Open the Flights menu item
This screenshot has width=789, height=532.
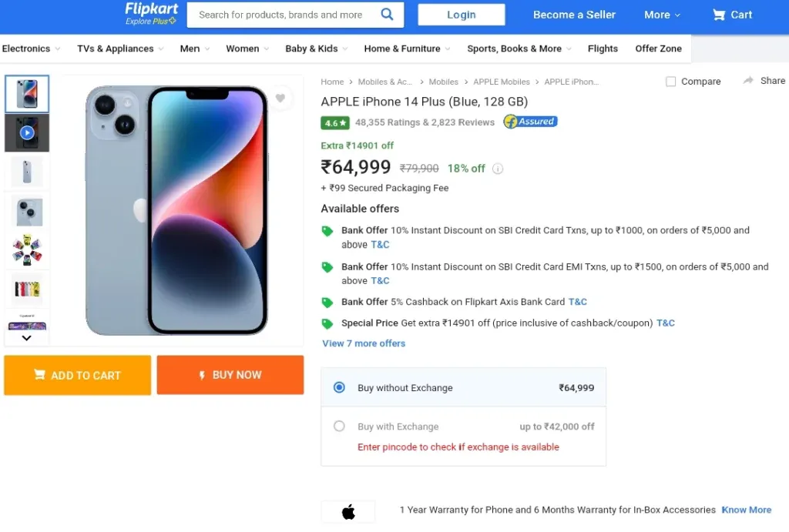coord(603,49)
